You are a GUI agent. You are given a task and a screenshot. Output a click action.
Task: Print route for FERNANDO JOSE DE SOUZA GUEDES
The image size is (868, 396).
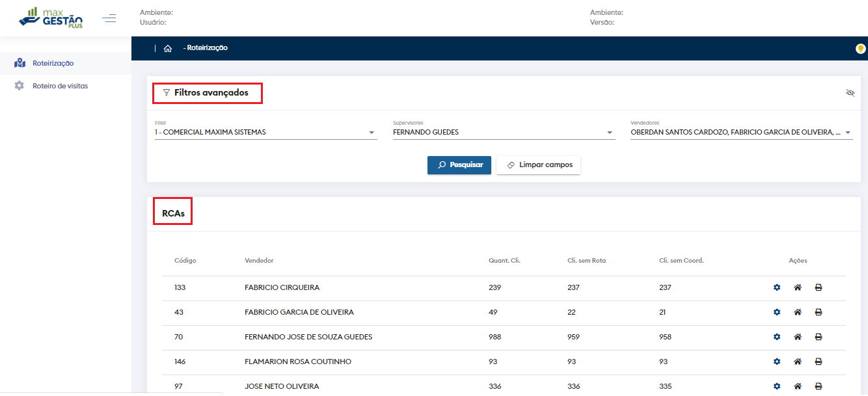(x=818, y=337)
